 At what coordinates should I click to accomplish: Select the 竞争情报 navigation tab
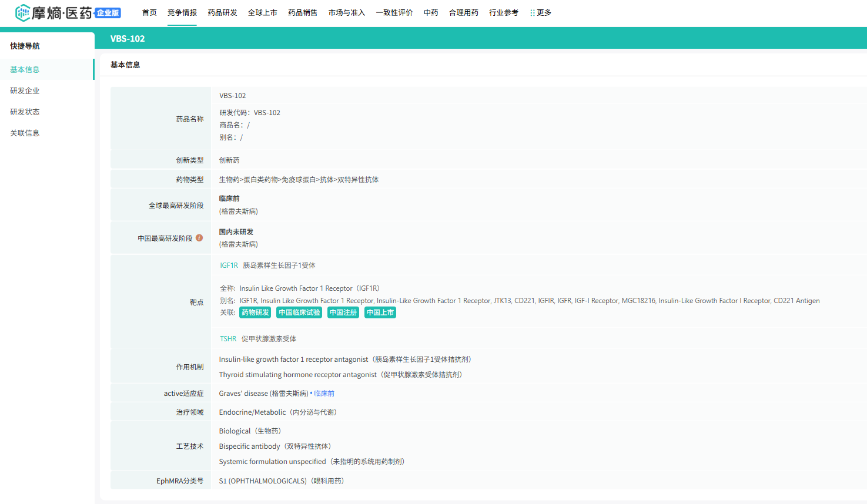(x=182, y=12)
